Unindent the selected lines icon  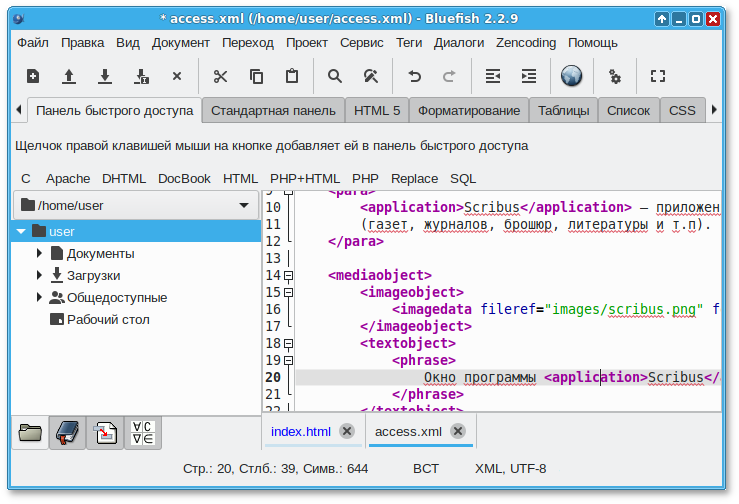[493, 76]
